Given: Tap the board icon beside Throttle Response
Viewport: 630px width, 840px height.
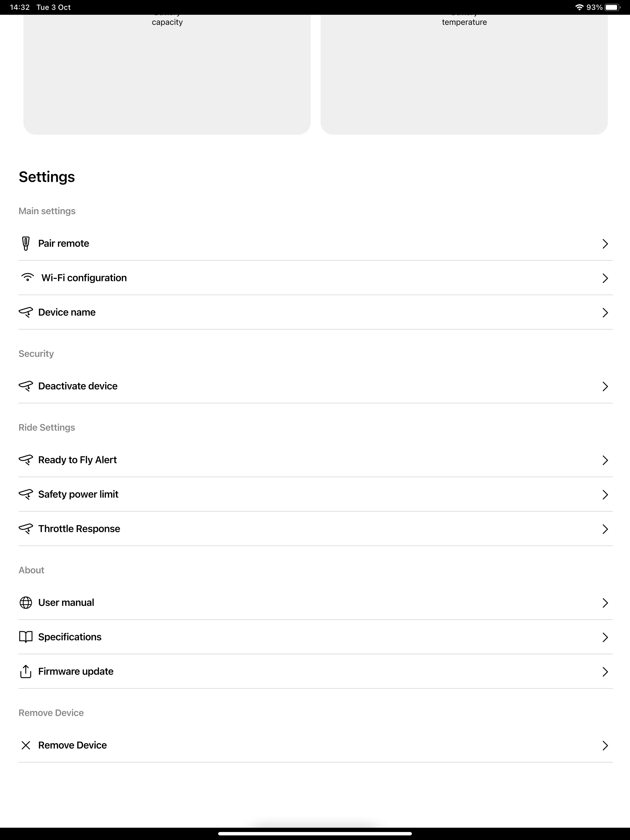Looking at the screenshot, I should (x=26, y=529).
